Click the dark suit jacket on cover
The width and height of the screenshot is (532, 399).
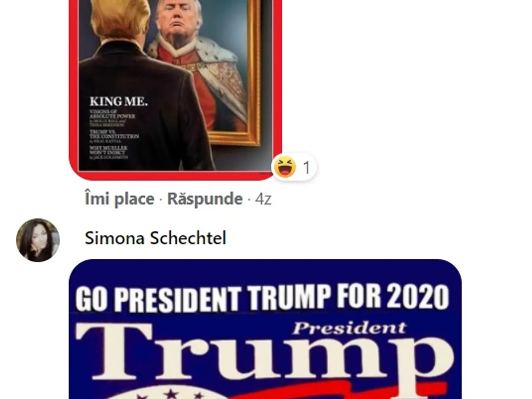pos(142,106)
